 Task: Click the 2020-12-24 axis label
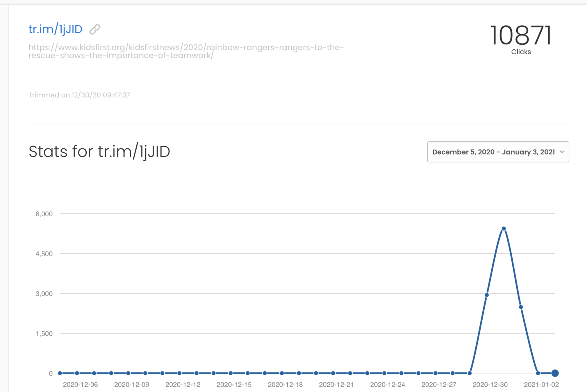pos(387,385)
